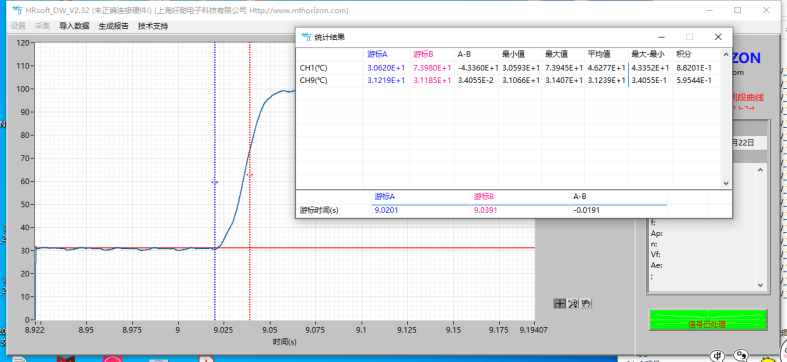Viewport: 787px width, 362px height.
Task: Click the HRsoft app icon in title bar
Action: click(17, 10)
